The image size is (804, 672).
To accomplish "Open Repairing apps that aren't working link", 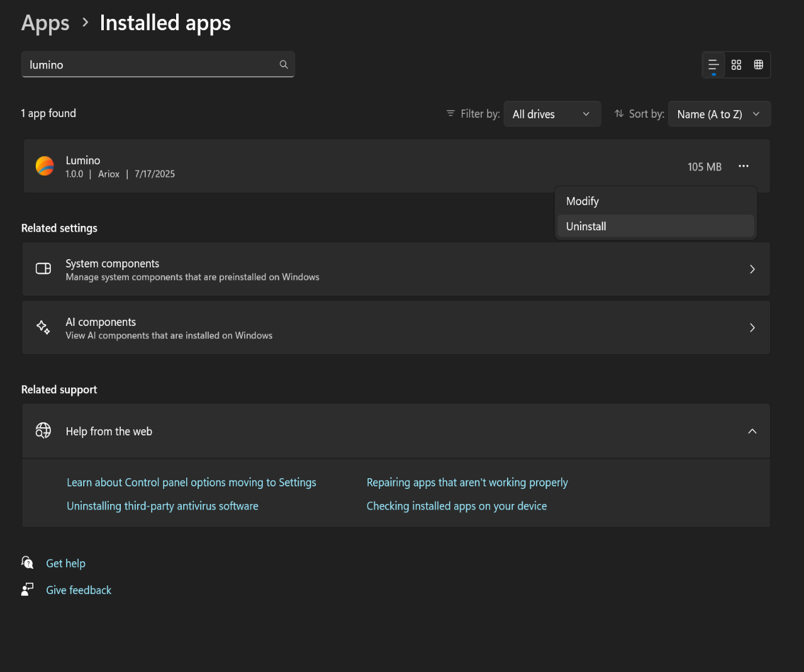I will pos(467,483).
